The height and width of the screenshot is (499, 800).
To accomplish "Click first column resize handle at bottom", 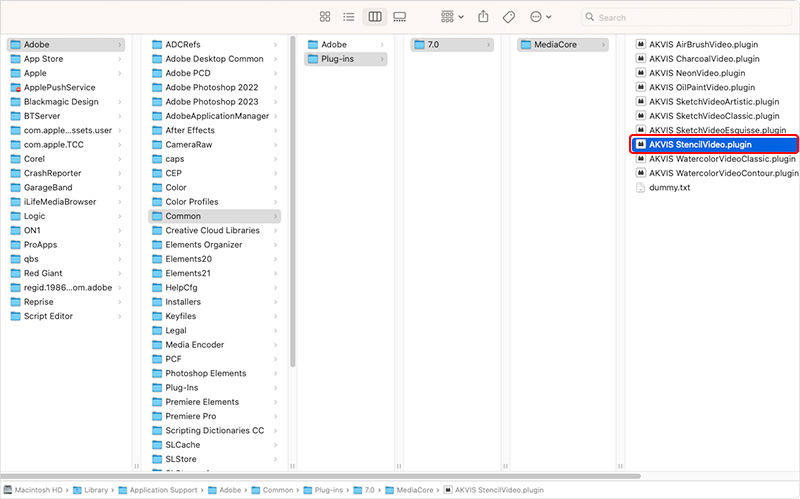I will [137, 466].
